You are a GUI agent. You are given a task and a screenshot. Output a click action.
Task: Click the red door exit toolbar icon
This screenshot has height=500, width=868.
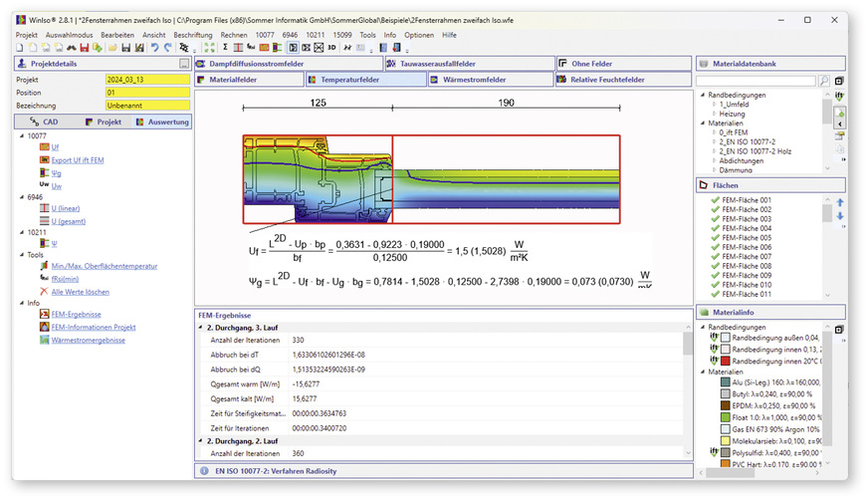coord(396,48)
